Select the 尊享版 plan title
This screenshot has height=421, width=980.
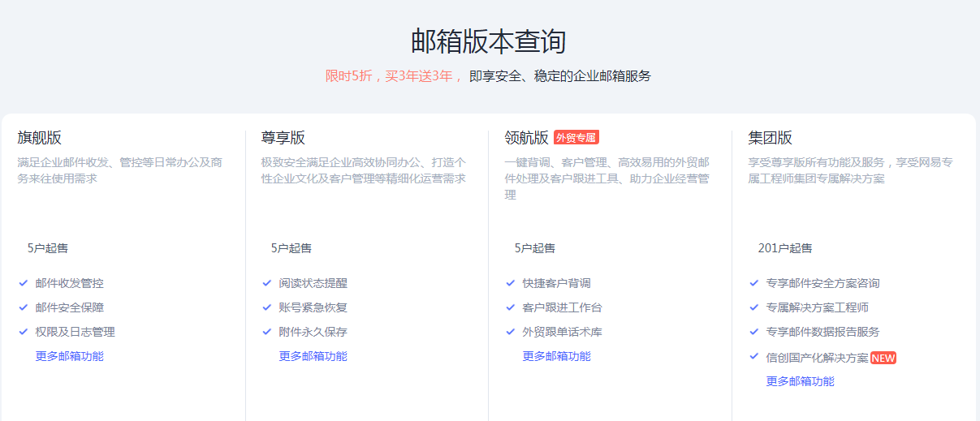(x=283, y=138)
